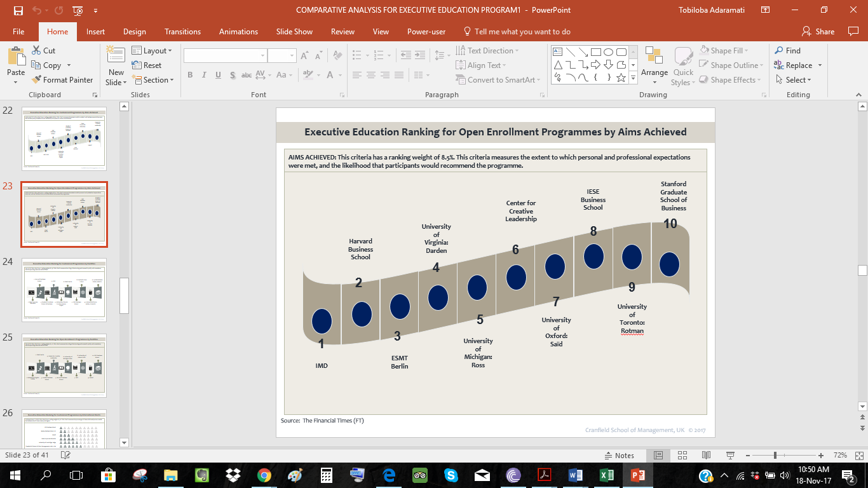The height and width of the screenshot is (488, 868).
Task: Click the Share button
Action: [x=818, y=32]
